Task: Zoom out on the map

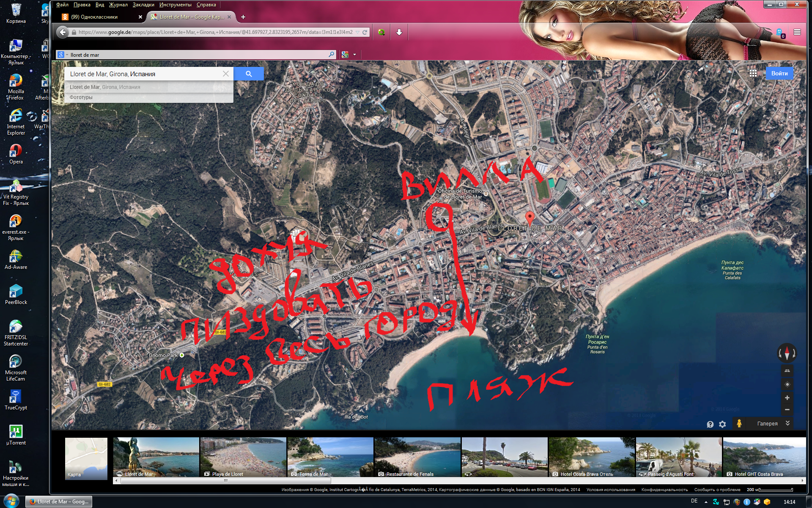Action: pos(787,409)
